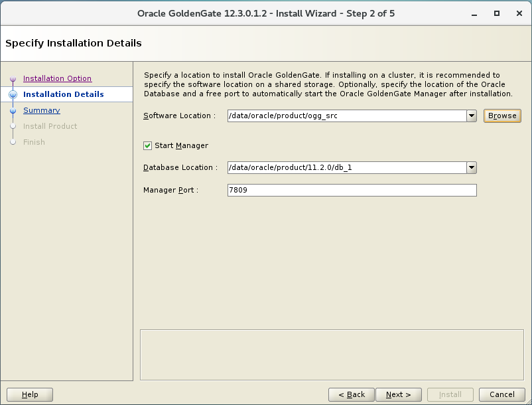Go to the Installation Option step

tap(57, 78)
